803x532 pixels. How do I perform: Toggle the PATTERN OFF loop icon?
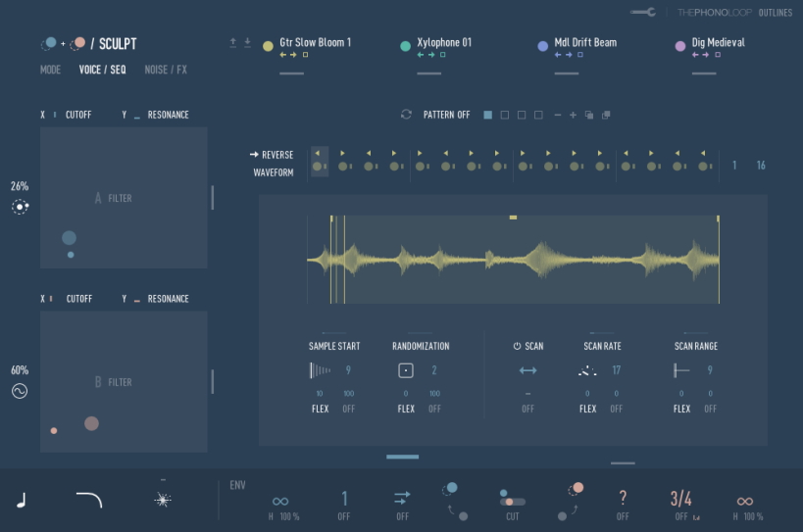point(406,115)
